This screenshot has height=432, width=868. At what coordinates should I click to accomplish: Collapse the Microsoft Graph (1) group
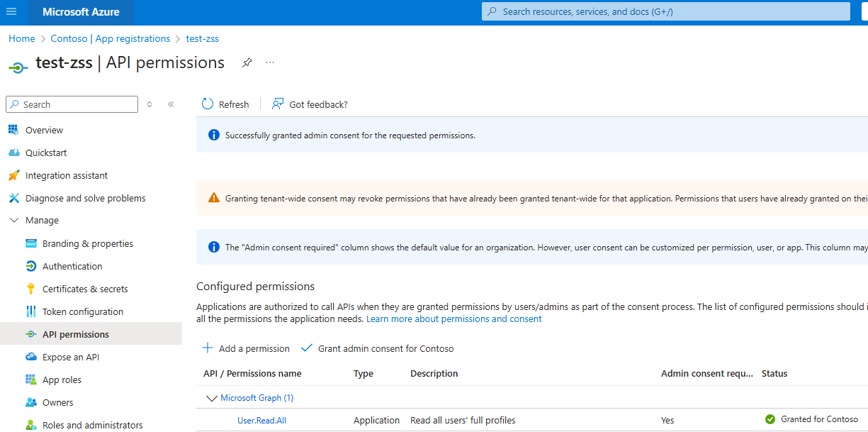pyautogui.click(x=210, y=398)
